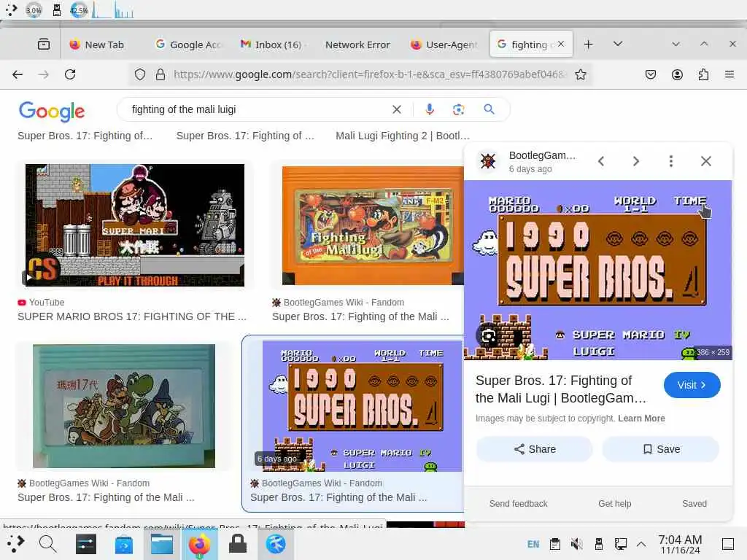Click the Google logo

(x=52, y=112)
